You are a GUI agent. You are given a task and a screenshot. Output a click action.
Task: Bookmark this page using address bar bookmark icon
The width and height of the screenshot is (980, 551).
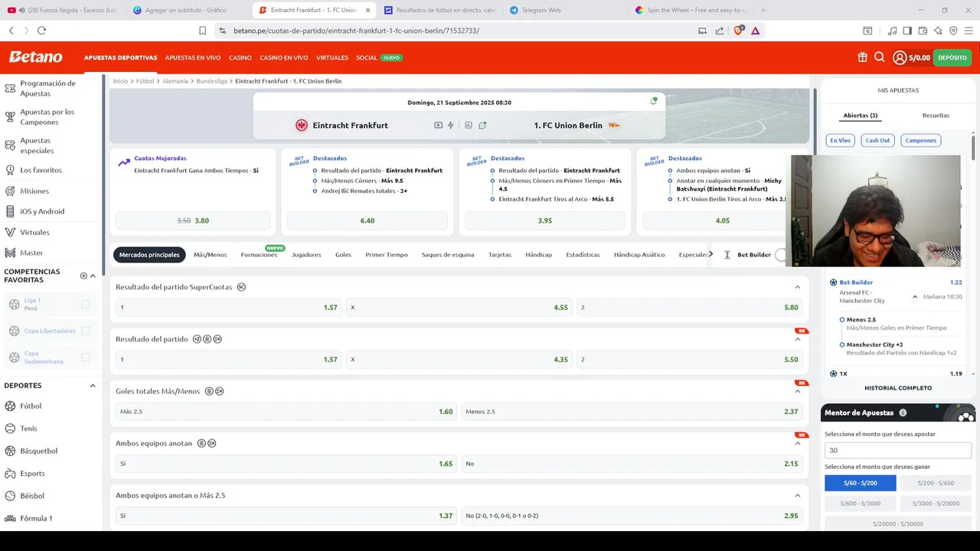202,31
